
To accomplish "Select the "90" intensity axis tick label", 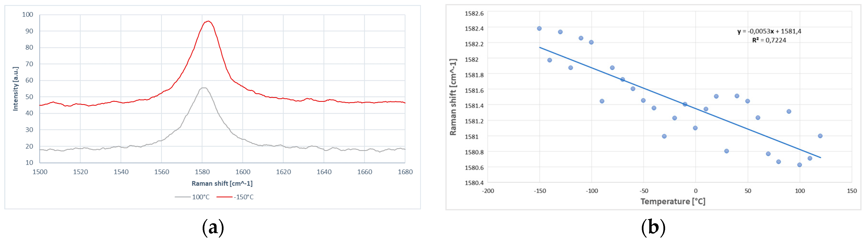I will point(29,31).
